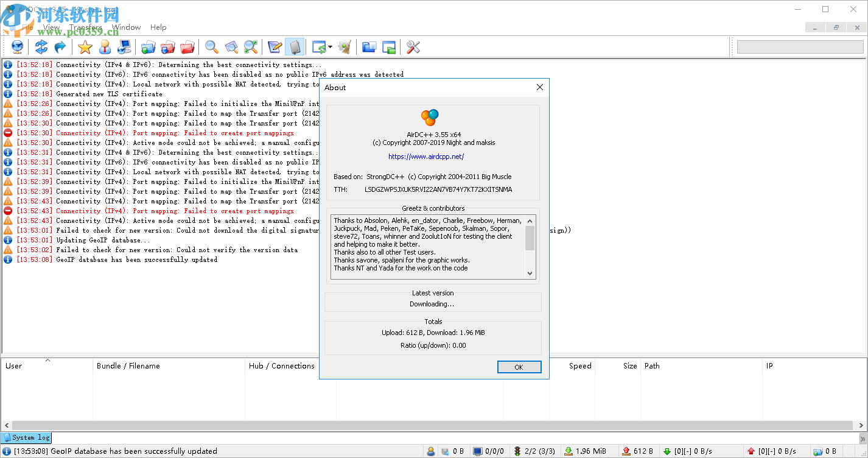Sort transfers by Size column
Viewport: 868px width, 458px height.
pos(618,366)
